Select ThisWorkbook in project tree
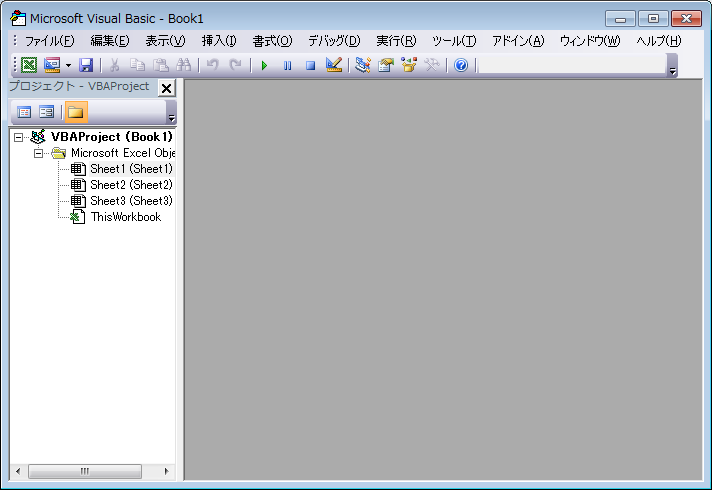 pos(126,217)
